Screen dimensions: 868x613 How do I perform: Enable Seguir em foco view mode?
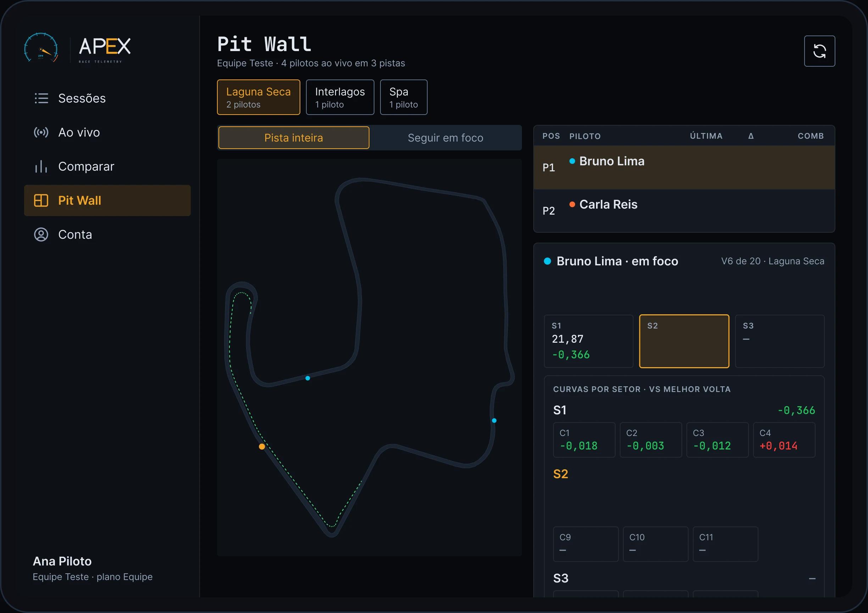[445, 138]
